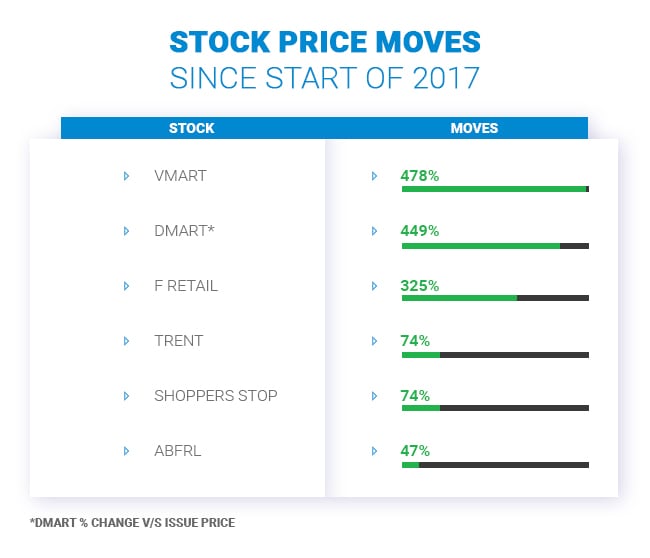Image resolution: width=650 pixels, height=558 pixels.
Task: Click the VMART 478% progress bar
Action: (494, 189)
